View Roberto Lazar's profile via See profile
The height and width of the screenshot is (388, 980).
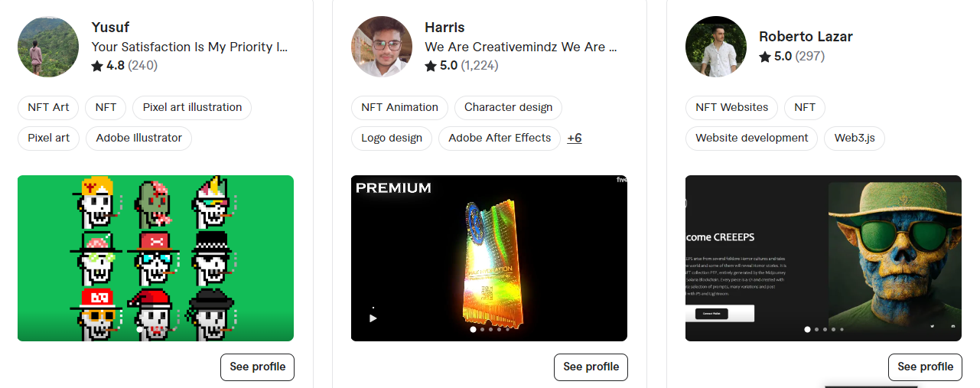coord(925,367)
